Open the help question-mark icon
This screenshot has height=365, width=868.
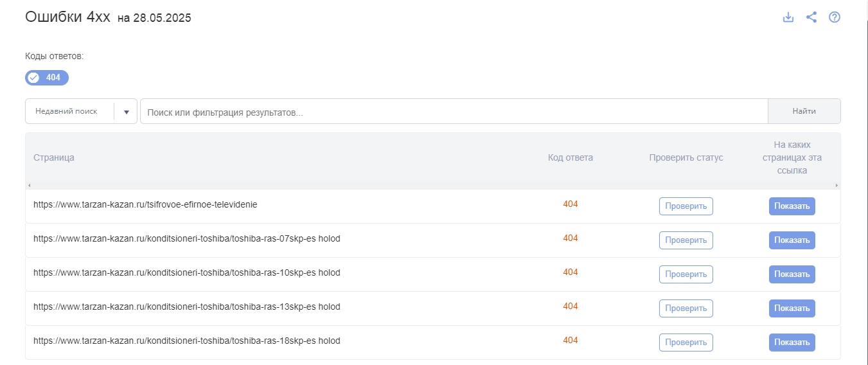(835, 17)
